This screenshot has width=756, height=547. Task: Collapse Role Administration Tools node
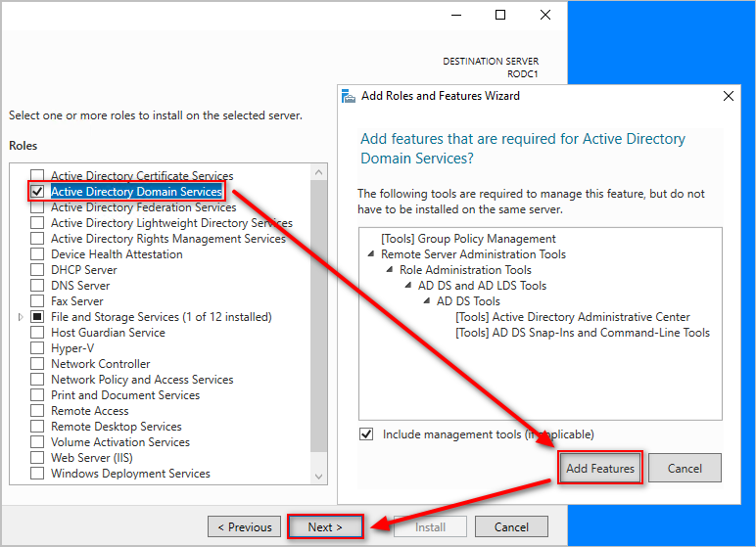click(390, 269)
